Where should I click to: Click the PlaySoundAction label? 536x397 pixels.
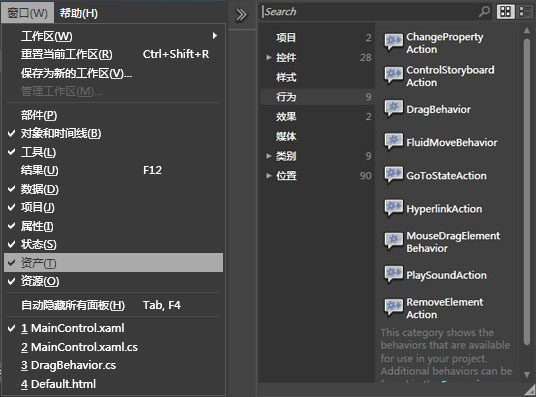coord(446,275)
